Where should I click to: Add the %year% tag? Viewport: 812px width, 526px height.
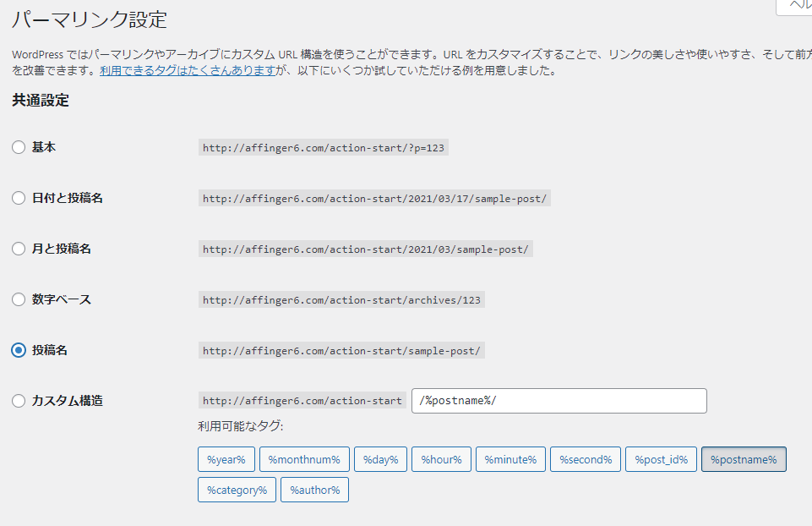click(226, 459)
